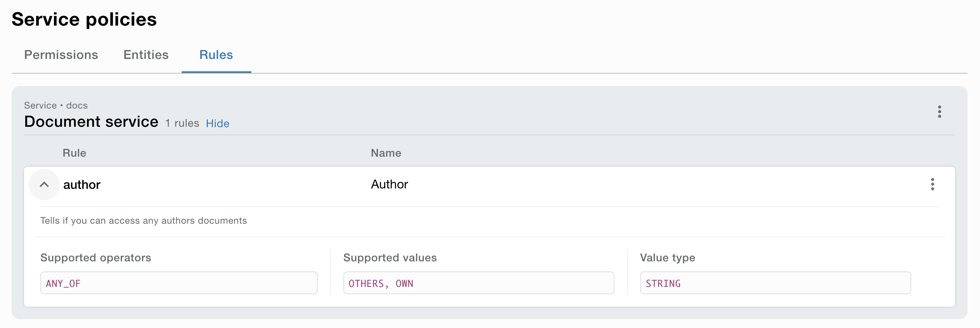Viewport: 980px width, 328px height.
Task: Open the Document service three-dot menu
Action: 939,112
